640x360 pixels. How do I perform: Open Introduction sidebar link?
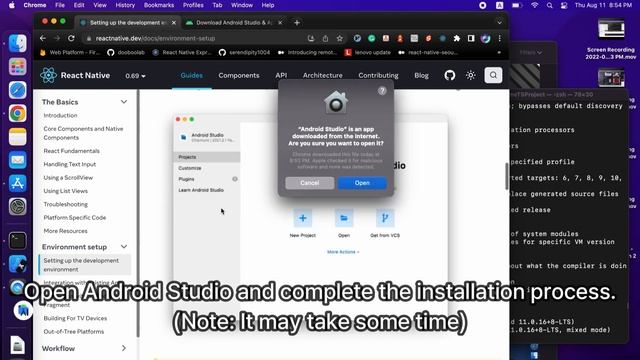click(x=60, y=116)
